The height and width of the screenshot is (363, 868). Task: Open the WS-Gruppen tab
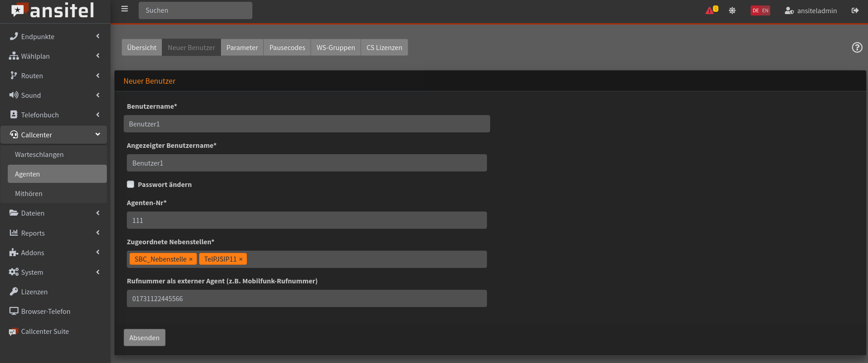point(336,47)
